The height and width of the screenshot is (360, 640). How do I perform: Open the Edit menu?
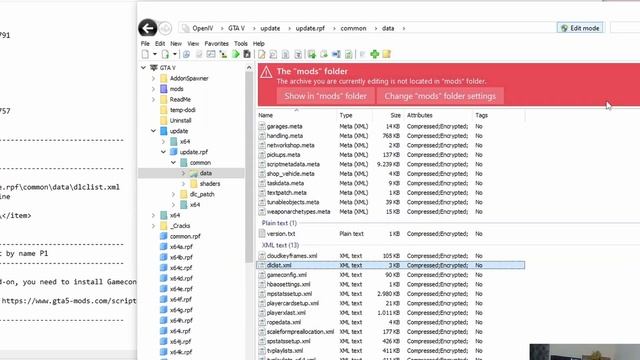(x=160, y=44)
